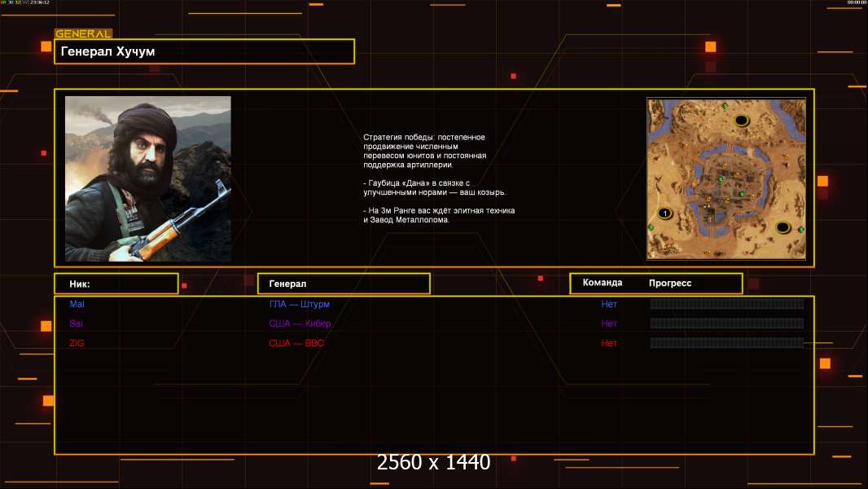Click Mal's loading progress bar
868x489 pixels.
tap(726, 304)
